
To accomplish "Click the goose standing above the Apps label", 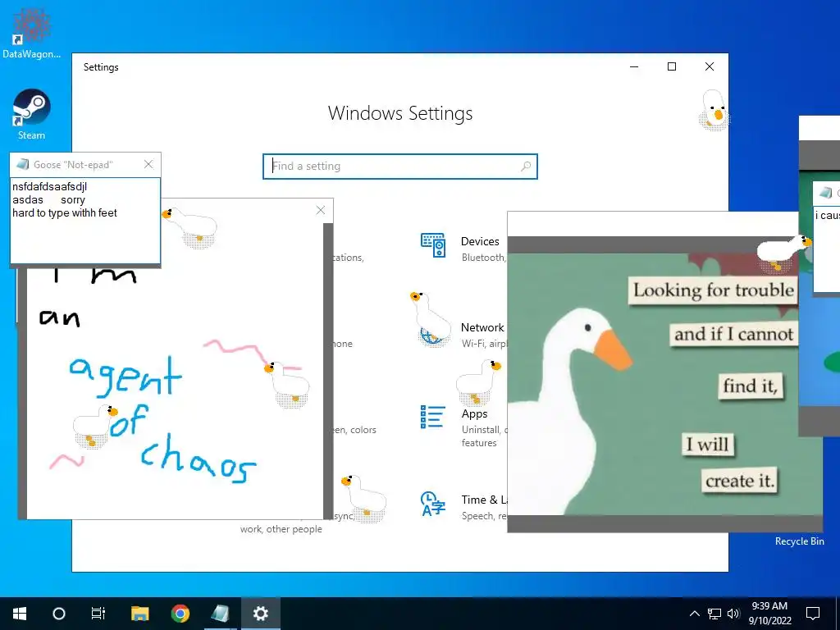I will click(478, 381).
